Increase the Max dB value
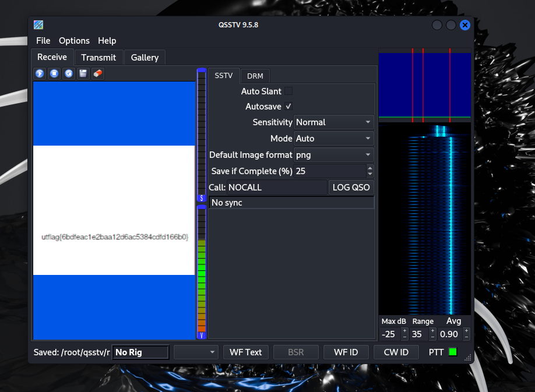535x392 pixels. pyautogui.click(x=404, y=331)
